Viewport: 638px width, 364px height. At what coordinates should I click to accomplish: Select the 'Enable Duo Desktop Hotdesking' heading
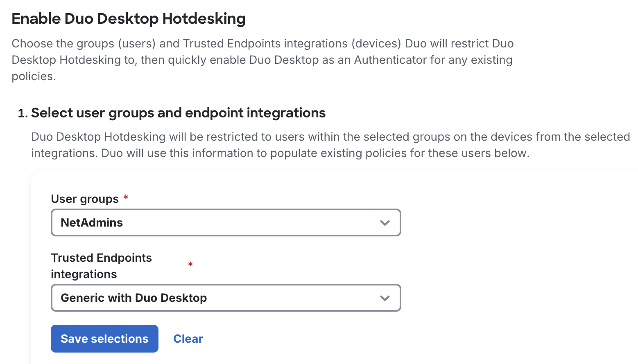coord(129,19)
